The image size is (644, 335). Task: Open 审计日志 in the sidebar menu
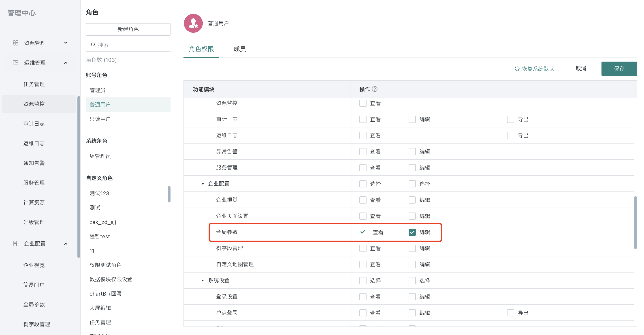[34, 124]
